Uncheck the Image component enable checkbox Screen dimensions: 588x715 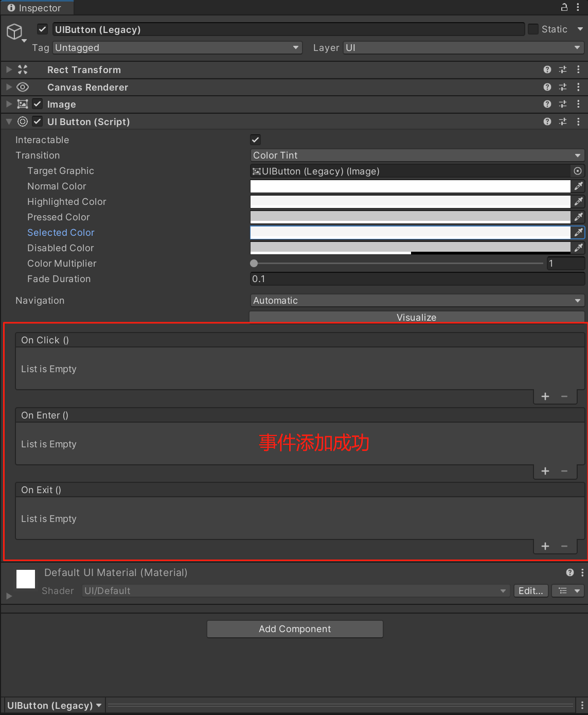coord(37,103)
